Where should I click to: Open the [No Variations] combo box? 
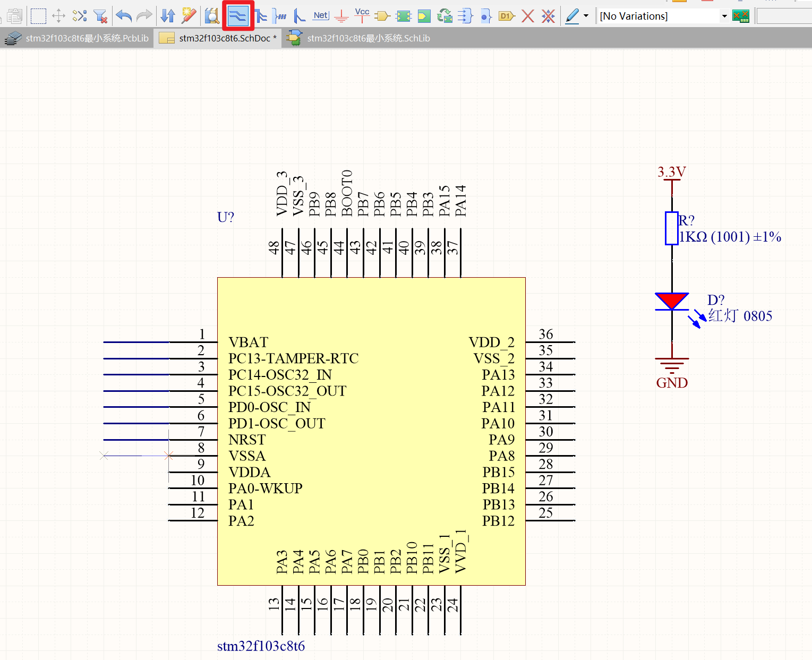pyautogui.click(x=663, y=16)
